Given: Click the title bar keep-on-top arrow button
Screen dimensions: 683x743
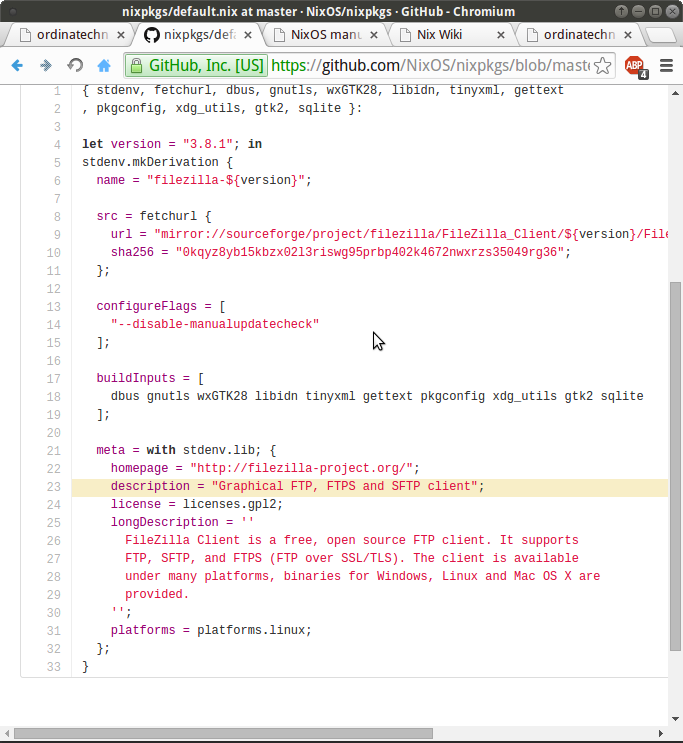Looking at the screenshot, I should 621,11.
